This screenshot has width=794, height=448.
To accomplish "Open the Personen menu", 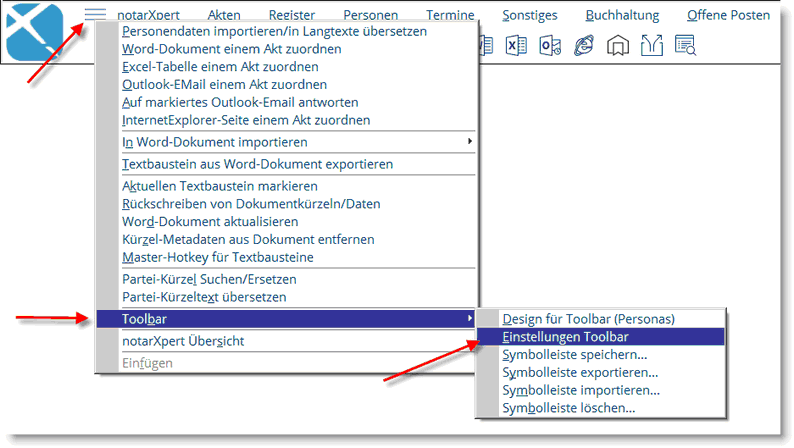I will click(371, 15).
